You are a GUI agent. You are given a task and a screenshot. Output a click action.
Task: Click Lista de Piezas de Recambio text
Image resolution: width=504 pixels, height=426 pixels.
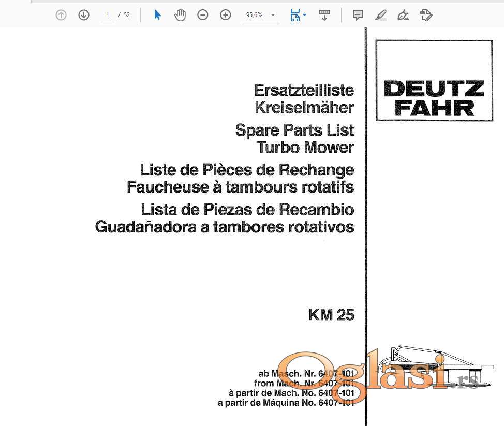click(247, 210)
